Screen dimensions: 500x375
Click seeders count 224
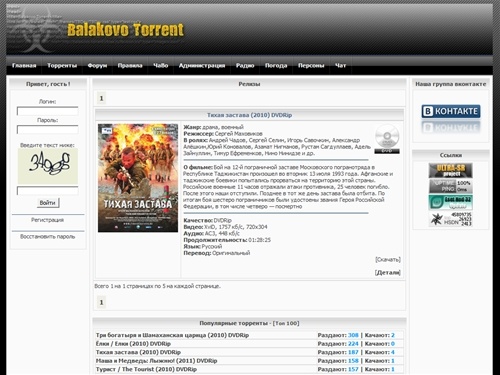point(353,344)
